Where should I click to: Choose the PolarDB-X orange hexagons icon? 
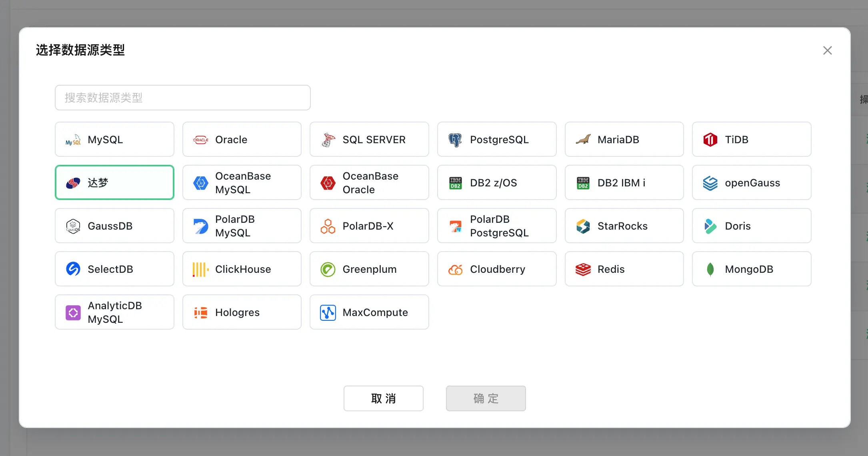(328, 226)
